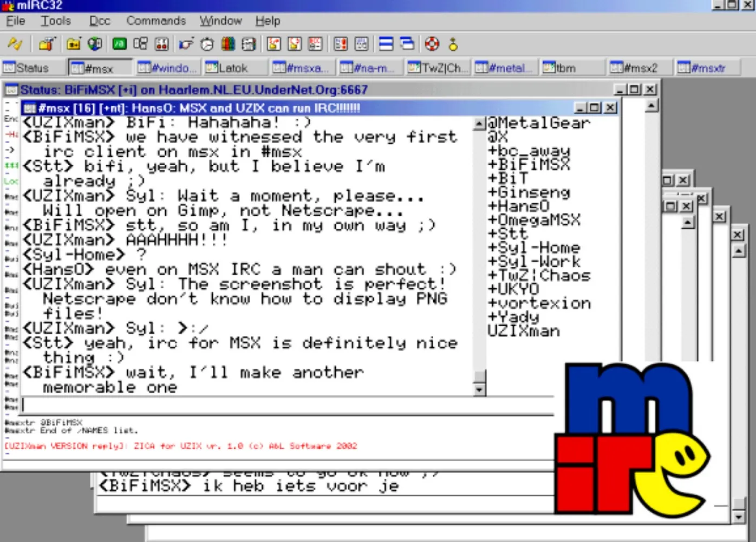Switch to the #windo... channel tab
Screen dimensions: 756x542
[167, 68]
